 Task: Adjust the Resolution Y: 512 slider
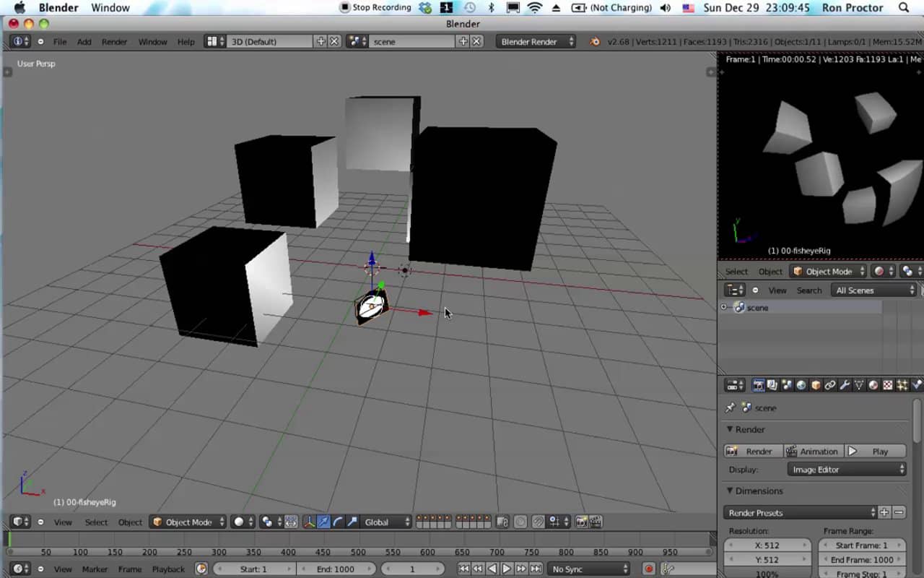point(767,559)
